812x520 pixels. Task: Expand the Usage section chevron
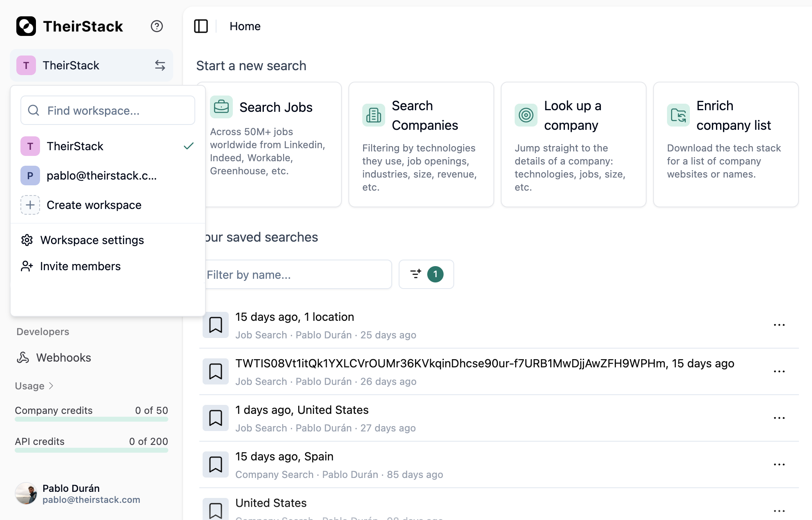click(x=51, y=386)
